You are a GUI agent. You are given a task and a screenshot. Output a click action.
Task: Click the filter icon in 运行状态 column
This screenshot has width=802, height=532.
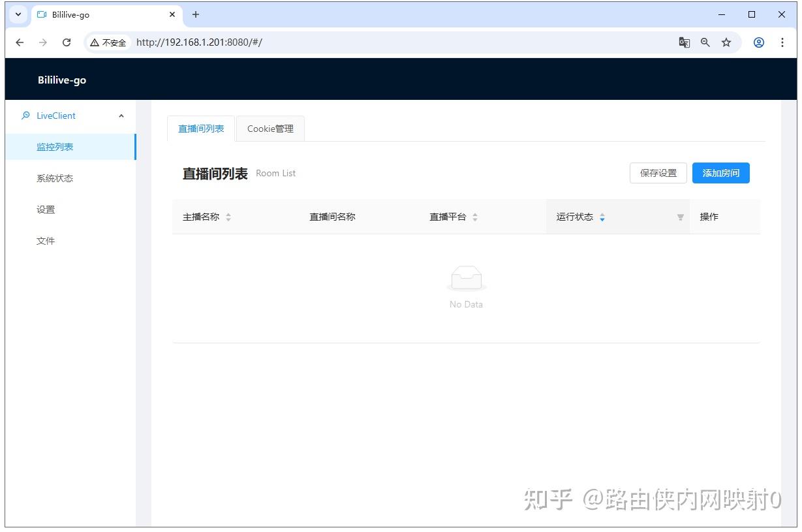680,217
